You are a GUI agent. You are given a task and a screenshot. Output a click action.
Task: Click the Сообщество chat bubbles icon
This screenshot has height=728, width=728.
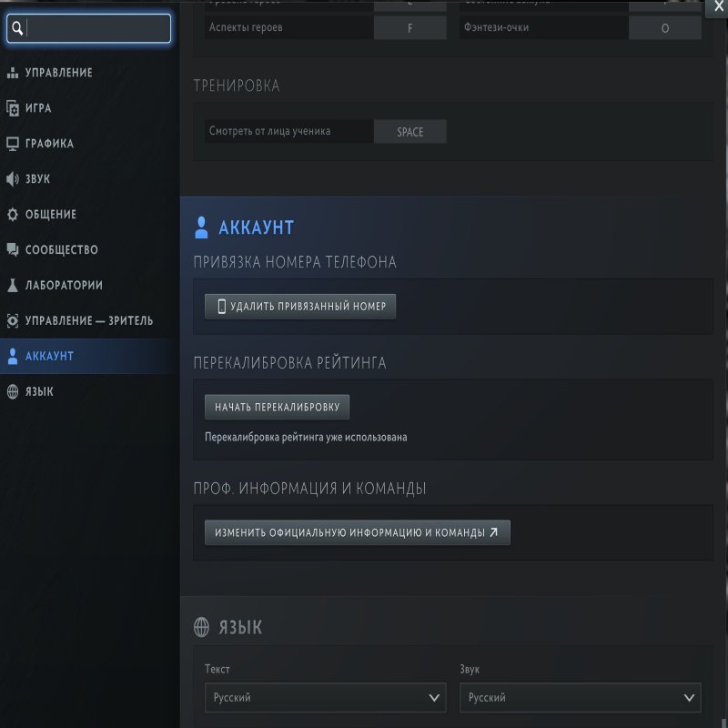[x=13, y=250]
